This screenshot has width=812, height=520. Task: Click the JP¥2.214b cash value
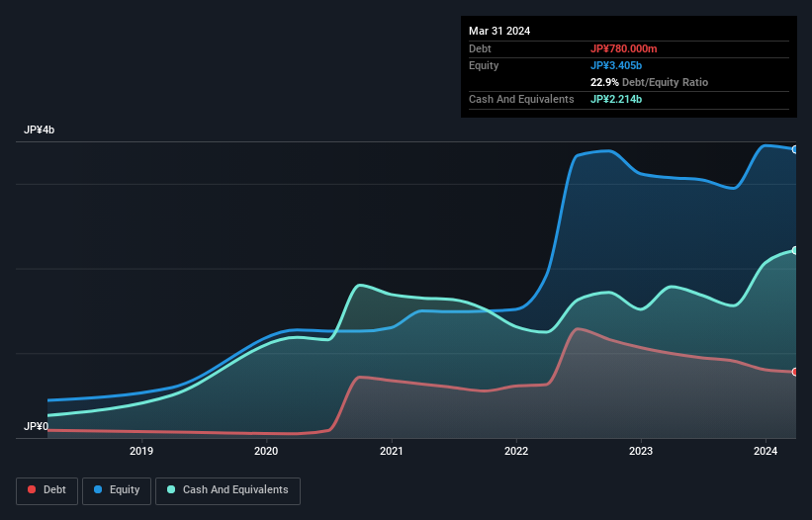coord(616,99)
